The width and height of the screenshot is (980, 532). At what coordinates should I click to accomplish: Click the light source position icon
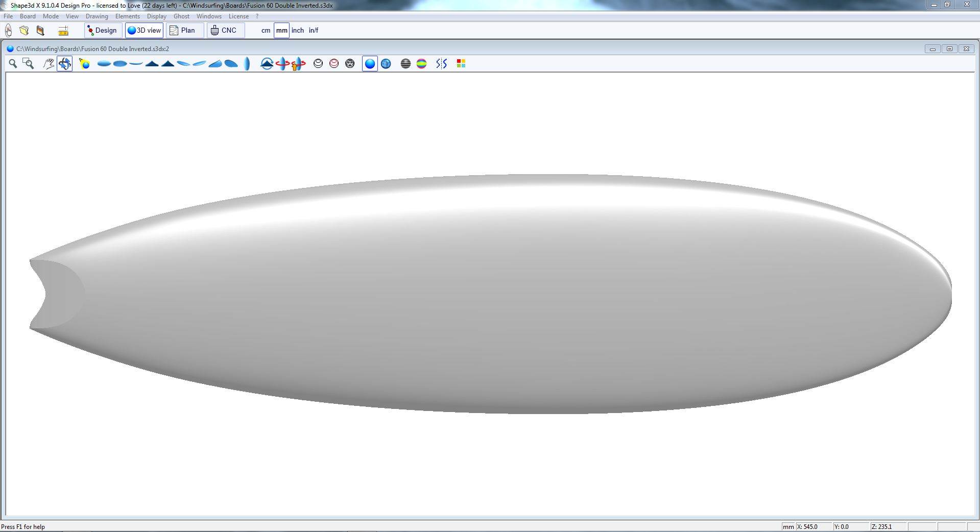click(x=84, y=63)
